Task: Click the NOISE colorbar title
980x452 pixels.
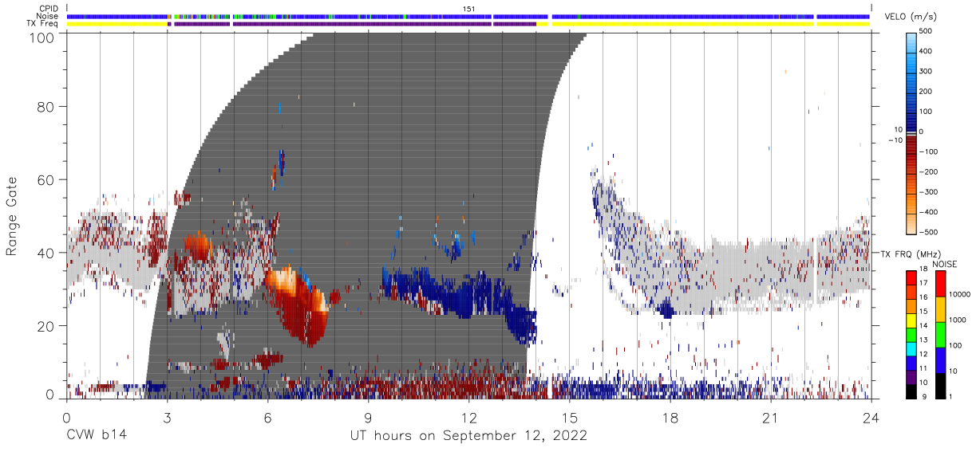Action: (x=946, y=264)
